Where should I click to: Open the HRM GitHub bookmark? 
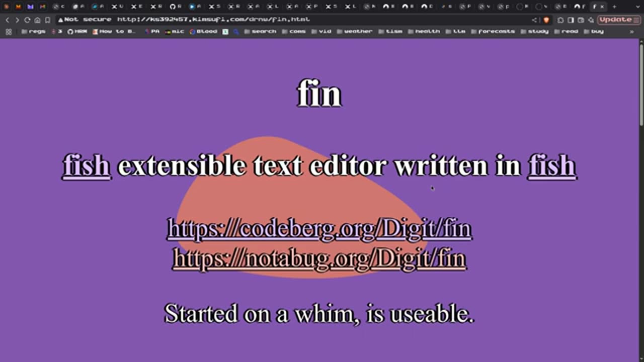click(x=77, y=31)
